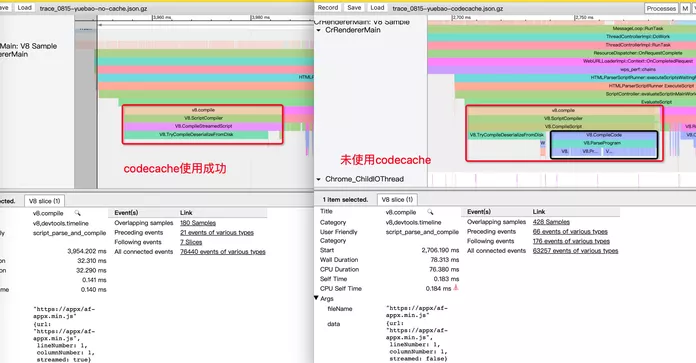The image size is (696, 363).
Task: Open the 76440 events of various types link
Action: click(222, 252)
